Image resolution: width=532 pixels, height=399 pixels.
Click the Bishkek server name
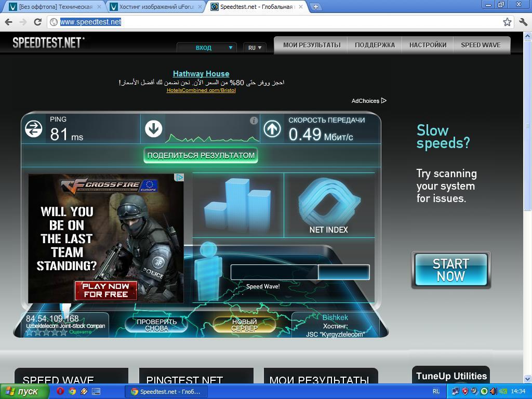tap(335, 317)
